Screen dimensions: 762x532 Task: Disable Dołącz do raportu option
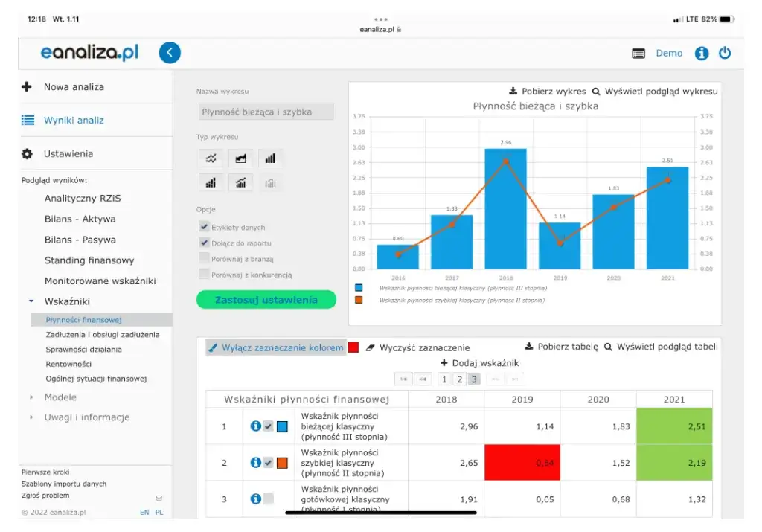tap(204, 241)
